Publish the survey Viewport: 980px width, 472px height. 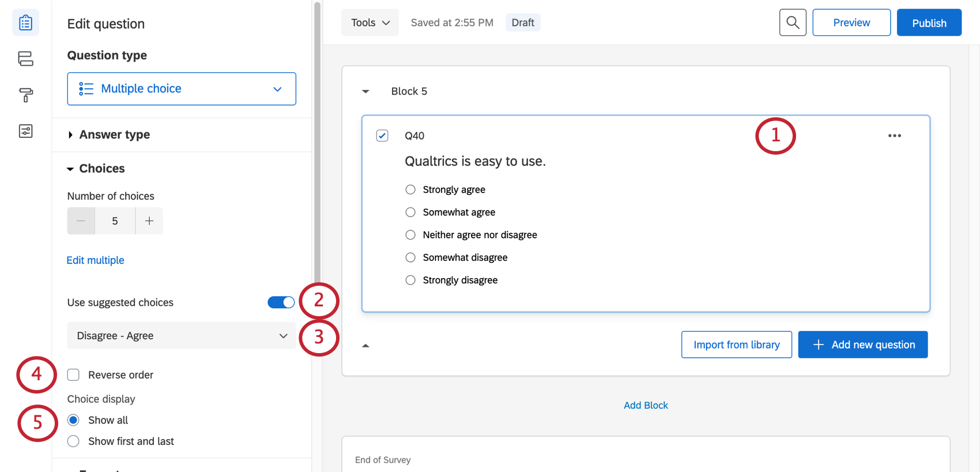[929, 23]
